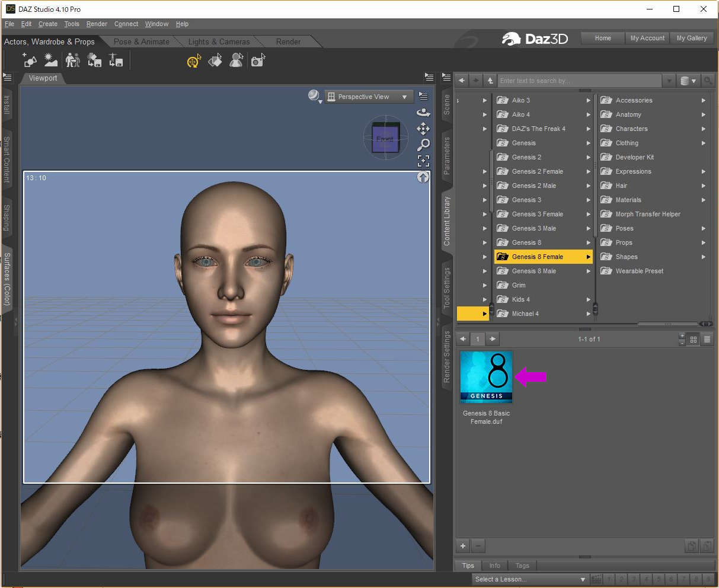Switch to Pose & Animate activity tab

[142, 41]
